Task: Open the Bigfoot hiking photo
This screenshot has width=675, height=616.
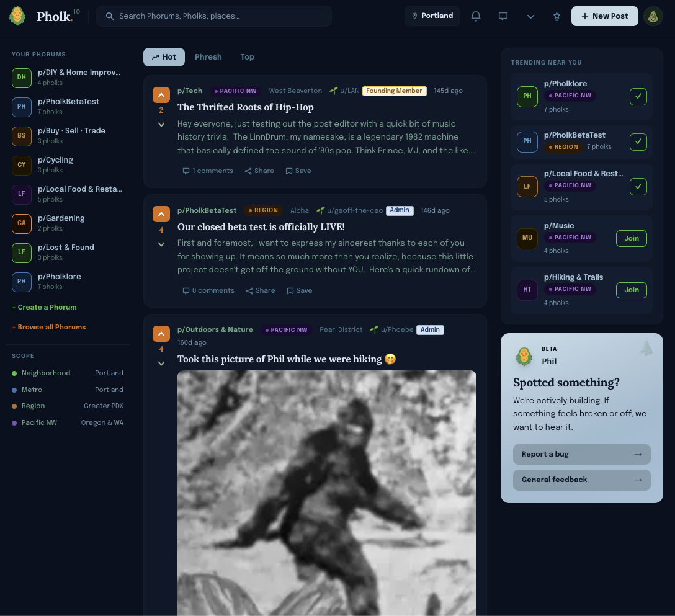Action: [327, 493]
